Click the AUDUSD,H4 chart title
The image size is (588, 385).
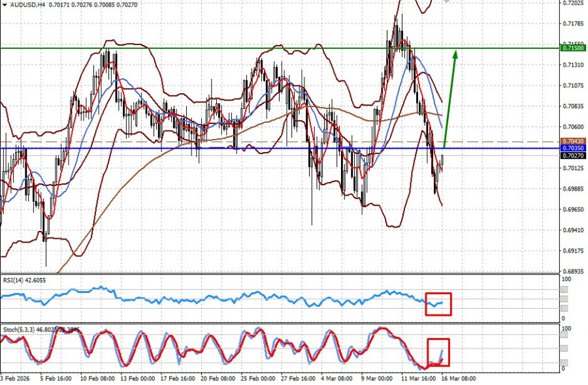[x=27, y=5]
